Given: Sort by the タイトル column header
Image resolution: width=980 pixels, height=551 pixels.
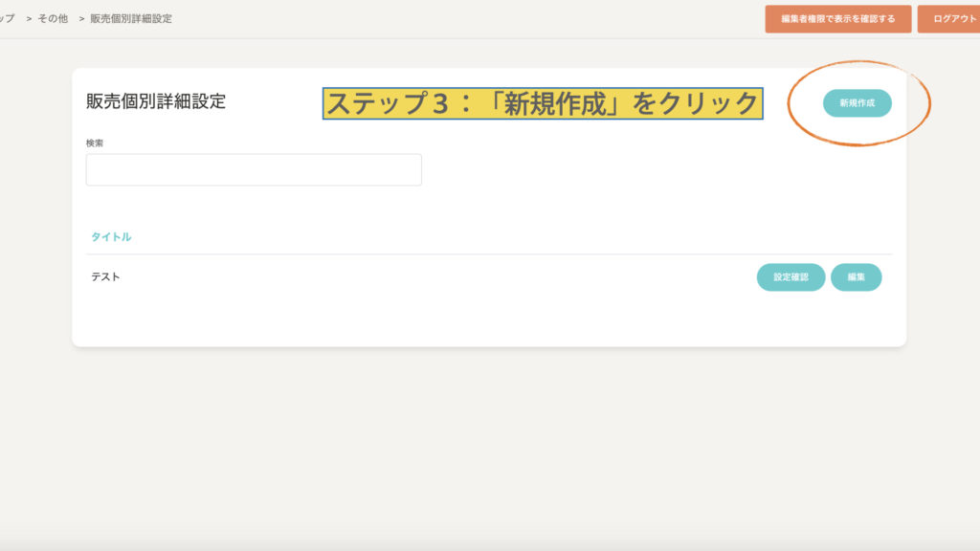Looking at the screenshot, I should pyautogui.click(x=111, y=236).
